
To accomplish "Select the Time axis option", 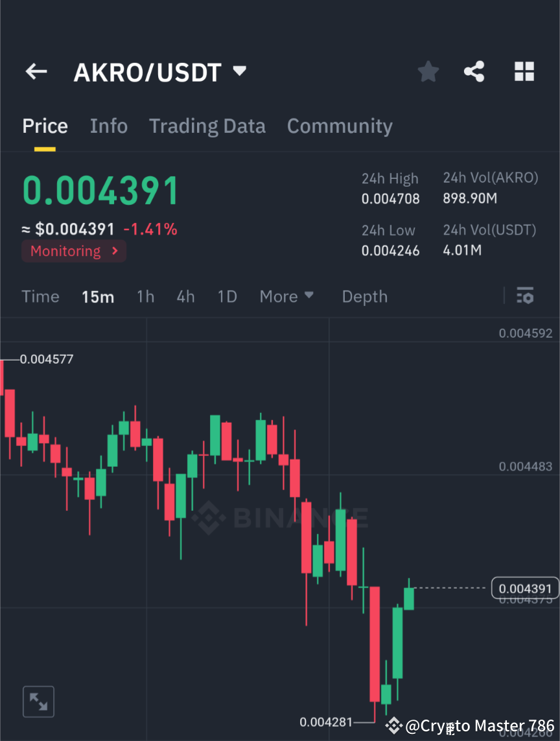I will [40, 296].
